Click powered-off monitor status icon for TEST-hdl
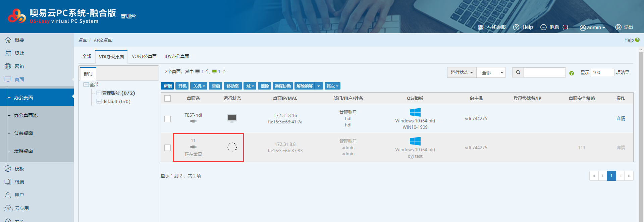The height and width of the screenshot is (222, 644). coord(232,118)
